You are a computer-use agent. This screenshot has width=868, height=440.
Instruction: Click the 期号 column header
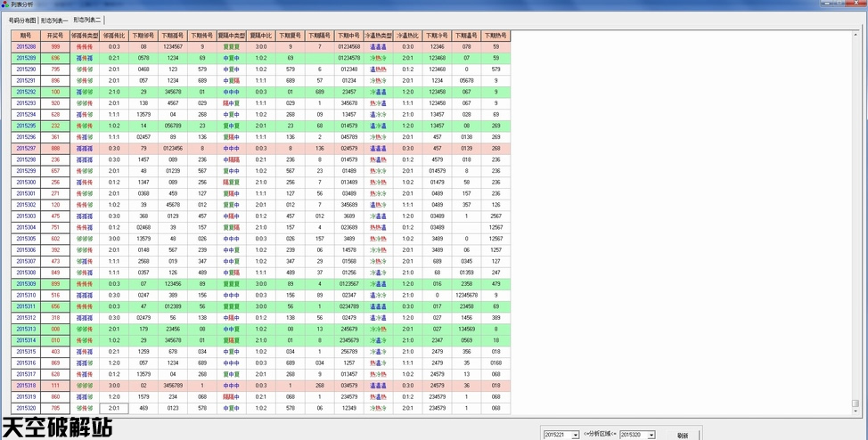point(25,36)
